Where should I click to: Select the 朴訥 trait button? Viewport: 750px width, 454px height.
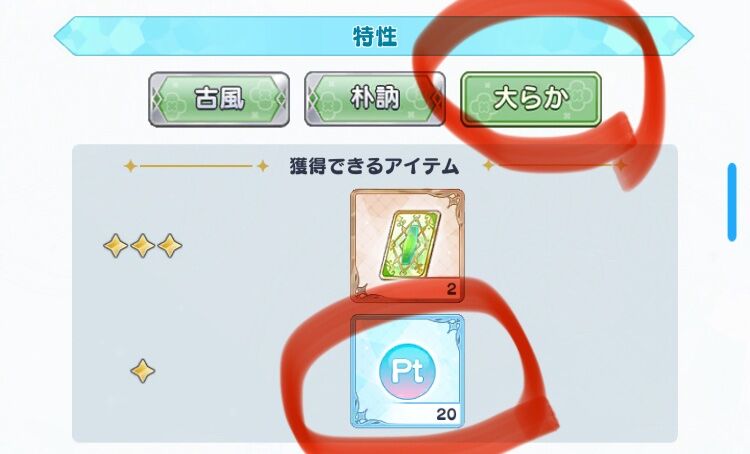point(375,99)
